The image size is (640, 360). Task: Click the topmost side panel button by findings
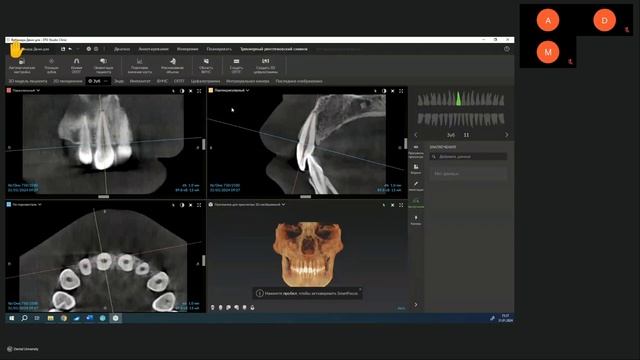(x=416, y=151)
